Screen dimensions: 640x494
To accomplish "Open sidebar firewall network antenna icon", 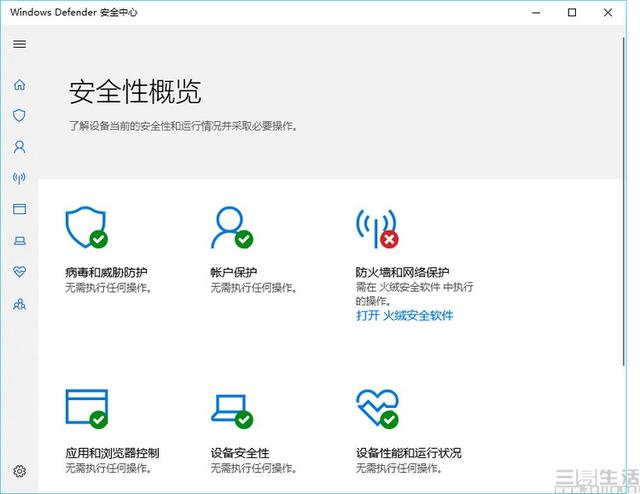I will coord(20,178).
